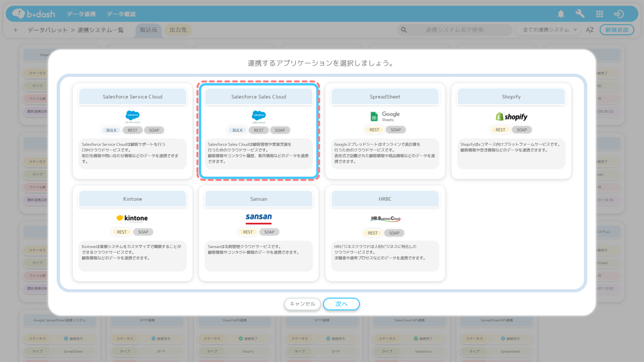The height and width of the screenshot is (362, 644).
Task: Click the キャンセル button
Action: tap(302, 304)
